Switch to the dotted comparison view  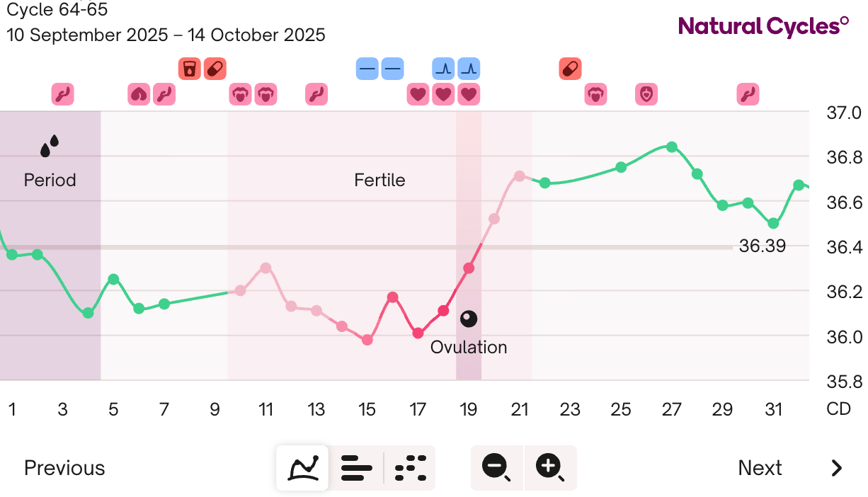[x=410, y=467]
